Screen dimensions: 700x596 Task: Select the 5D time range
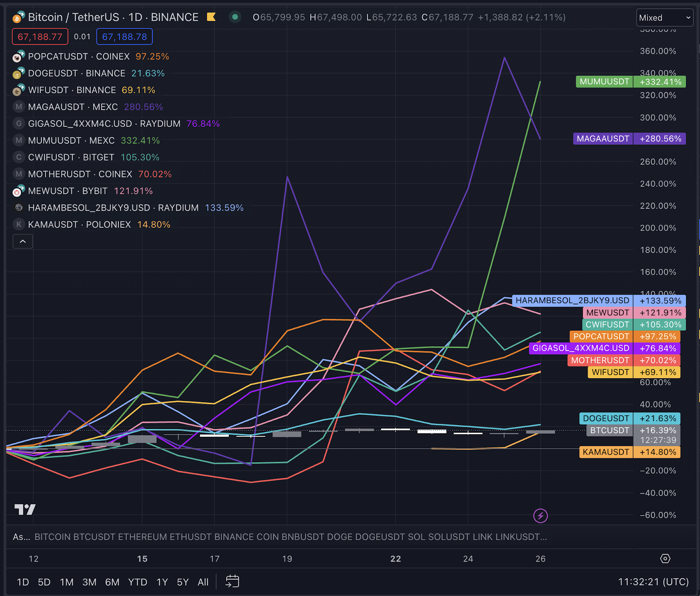(44, 582)
